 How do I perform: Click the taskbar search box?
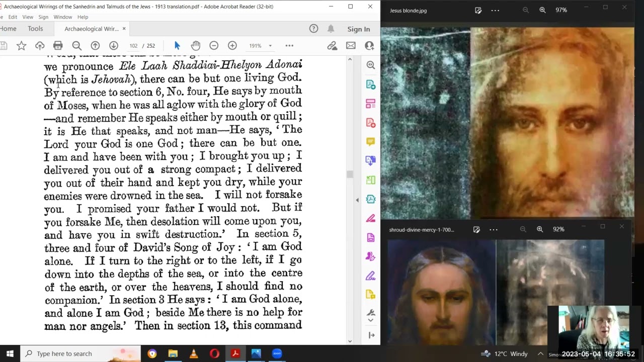coord(80,353)
